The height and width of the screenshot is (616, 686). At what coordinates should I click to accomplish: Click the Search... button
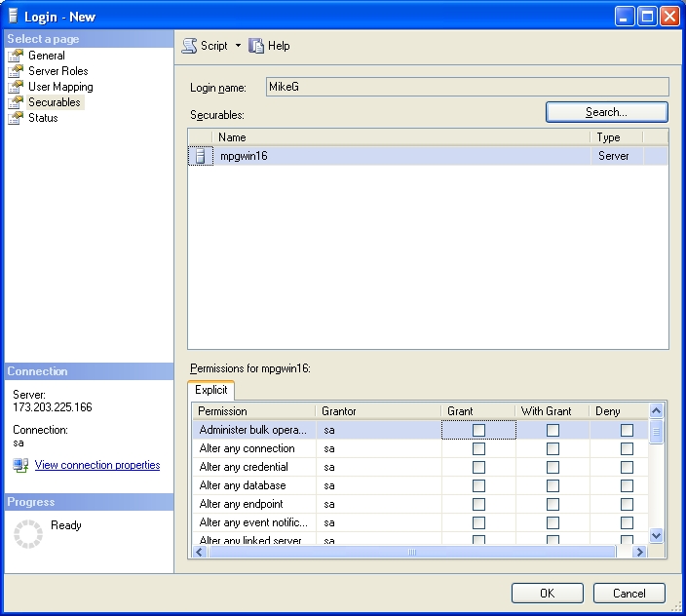click(606, 112)
